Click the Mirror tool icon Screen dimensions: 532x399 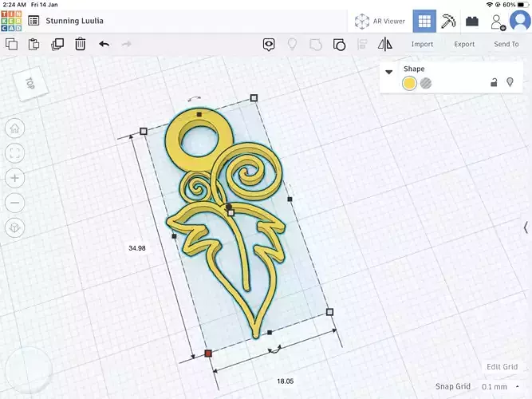coord(385,45)
